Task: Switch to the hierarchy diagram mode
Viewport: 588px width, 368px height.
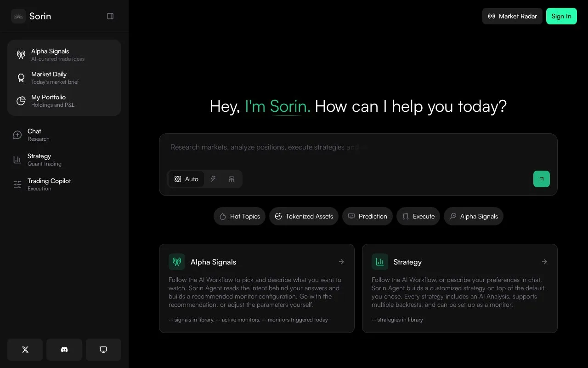Action: pyautogui.click(x=232, y=179)
